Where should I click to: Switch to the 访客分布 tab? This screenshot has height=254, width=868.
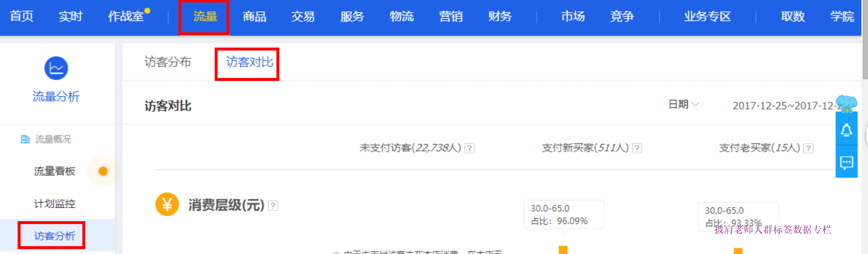(168, 62)
